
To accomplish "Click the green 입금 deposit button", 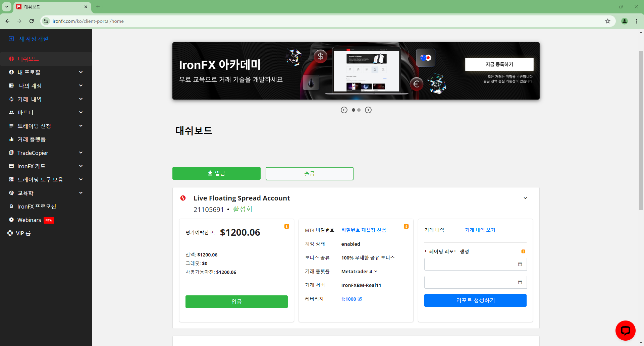I will pyautogui.click(x=216, y=173).
